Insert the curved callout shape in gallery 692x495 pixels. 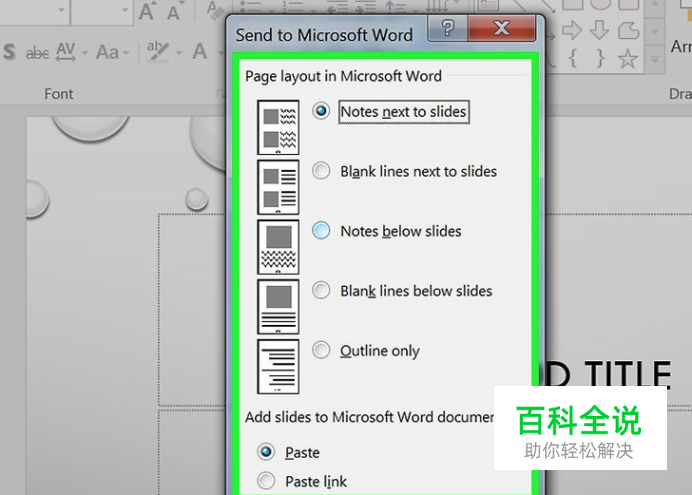point(628,30)
